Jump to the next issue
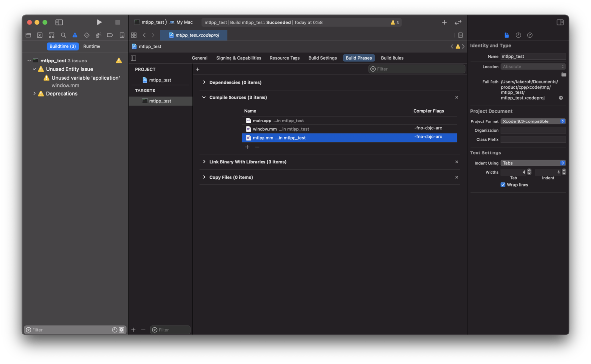591x364 pixels. coord(463,46)
